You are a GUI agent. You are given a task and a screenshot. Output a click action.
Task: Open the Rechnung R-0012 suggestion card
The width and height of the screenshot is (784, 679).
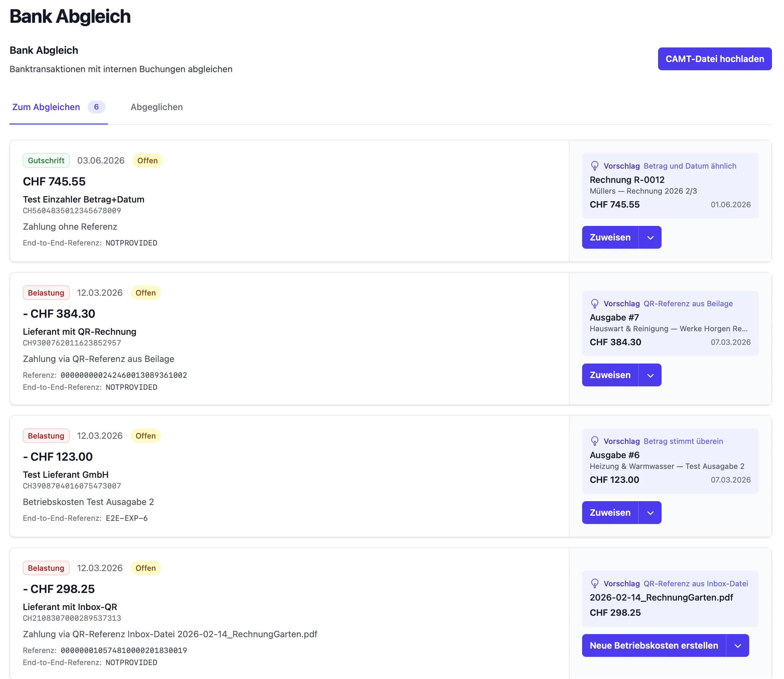click(669, 186)
